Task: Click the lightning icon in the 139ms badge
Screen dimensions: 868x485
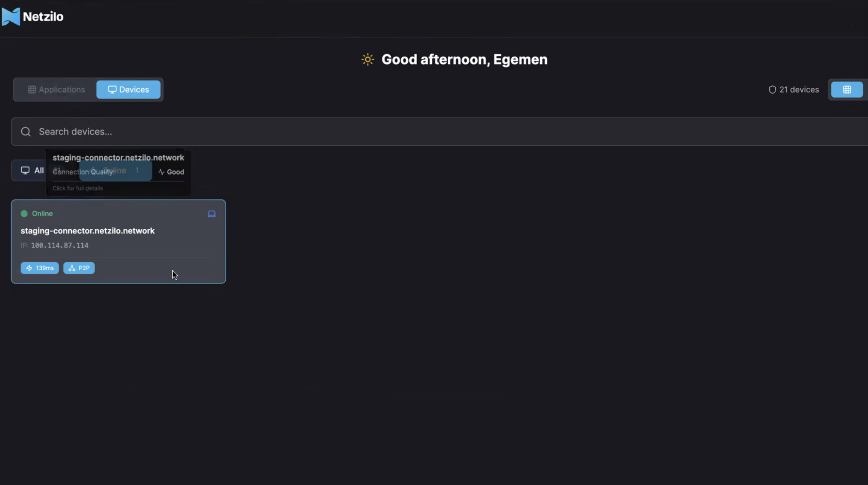Action: pos(30,268)
